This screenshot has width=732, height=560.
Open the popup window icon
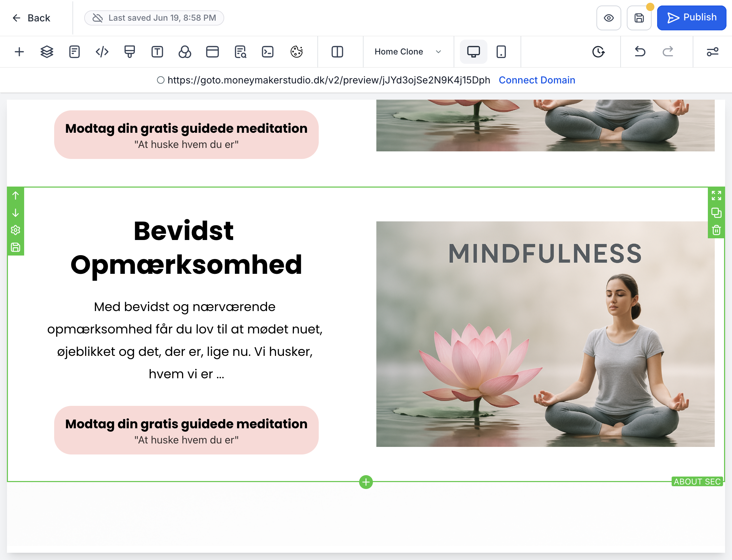(x=212, y=52)
